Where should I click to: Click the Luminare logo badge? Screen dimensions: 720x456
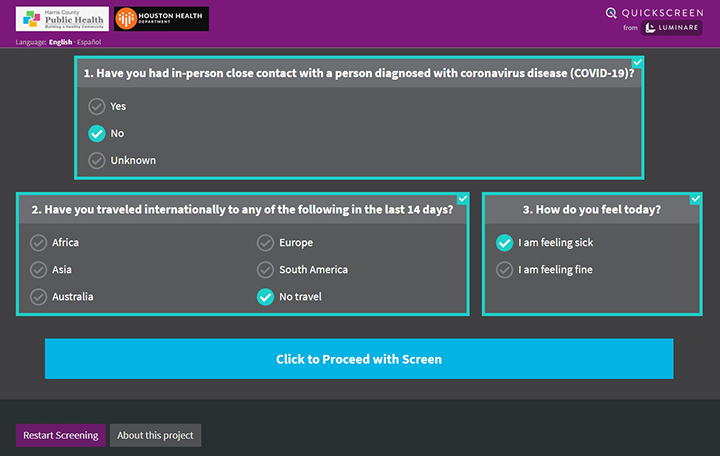pos(671,28)
